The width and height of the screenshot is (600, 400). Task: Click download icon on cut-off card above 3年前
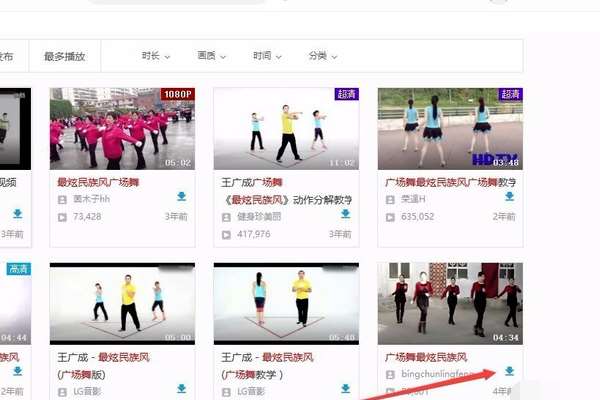point(18,214)
